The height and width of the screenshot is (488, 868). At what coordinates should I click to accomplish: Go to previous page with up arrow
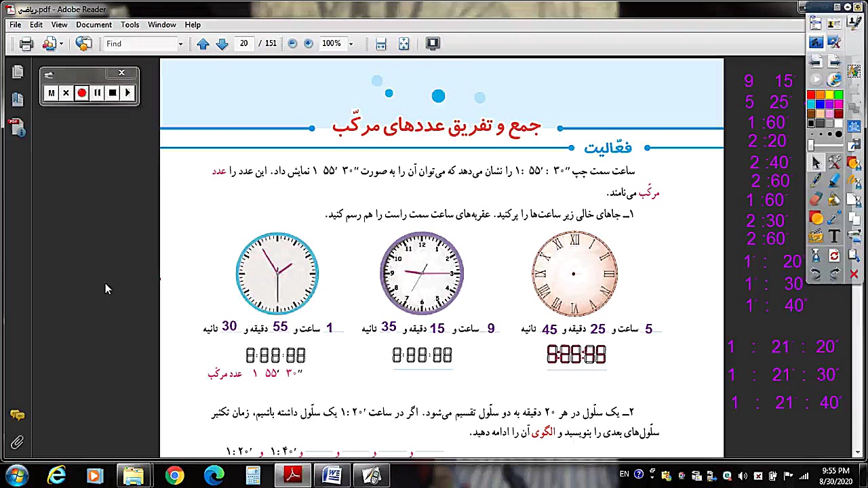203,44
